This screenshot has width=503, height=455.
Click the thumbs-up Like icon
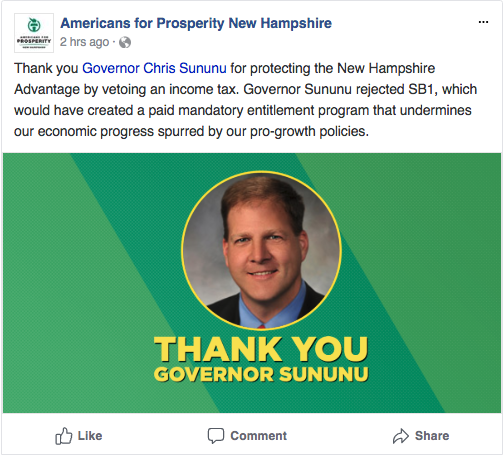click(63, 436)
